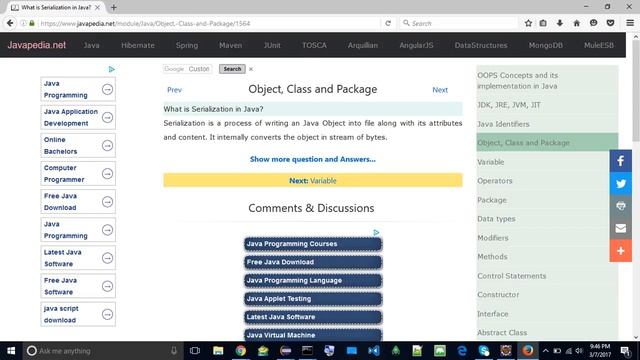Open Skype from the taskbar
The image size is (640, 360).
pos(484,351)
